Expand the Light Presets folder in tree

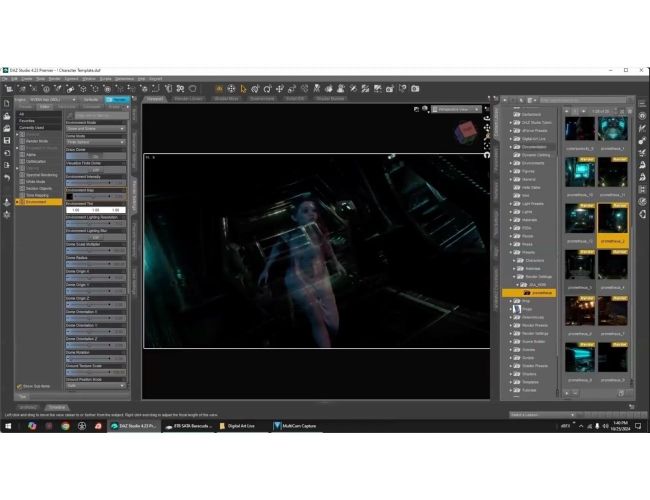(511, 204)
